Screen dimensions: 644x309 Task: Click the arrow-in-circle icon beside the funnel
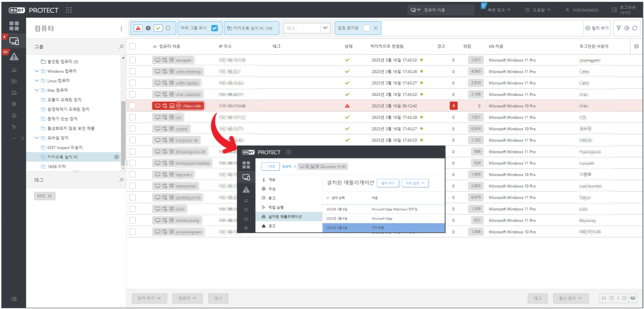tap(627, 28)
